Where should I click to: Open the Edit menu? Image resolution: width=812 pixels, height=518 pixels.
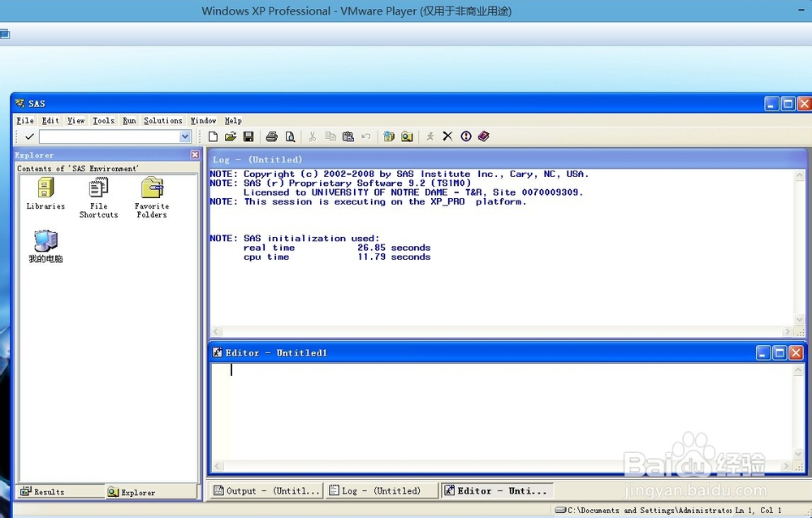50,121
